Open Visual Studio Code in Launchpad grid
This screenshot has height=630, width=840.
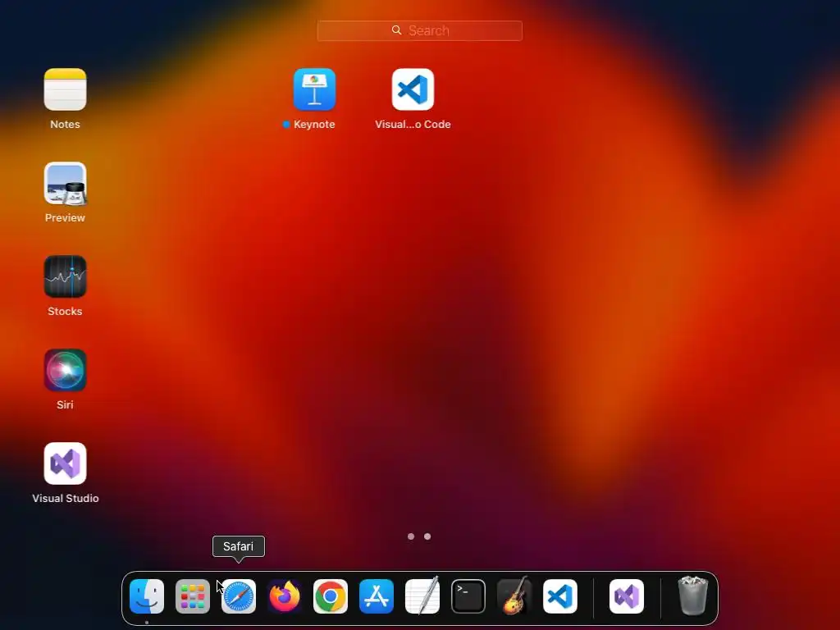[413, 89]
